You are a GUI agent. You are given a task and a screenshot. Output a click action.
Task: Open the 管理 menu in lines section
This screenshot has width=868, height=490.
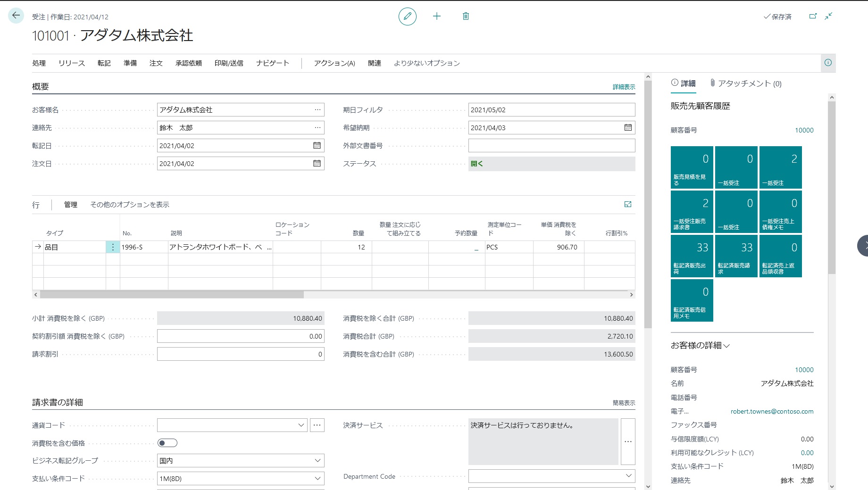(x=71, y=205)
